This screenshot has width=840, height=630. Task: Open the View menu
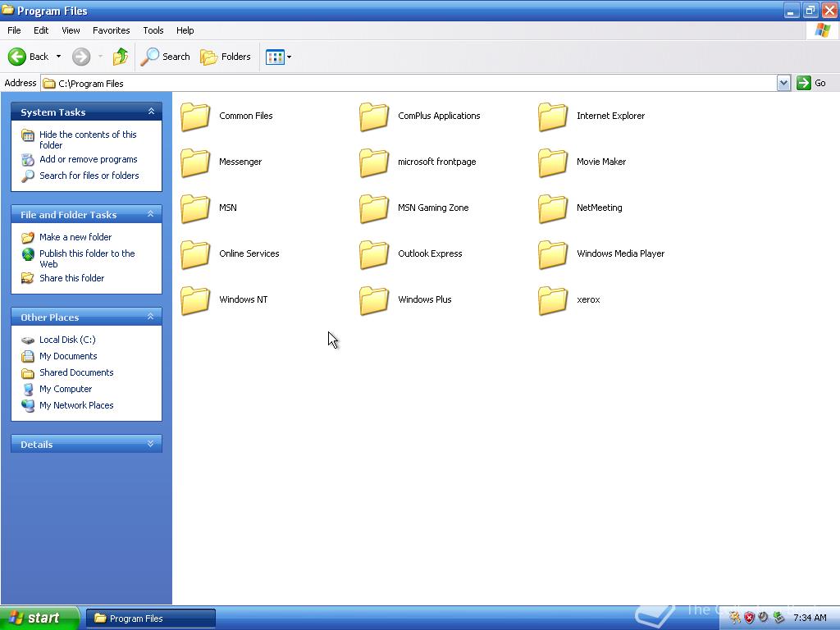pos(71,30)
